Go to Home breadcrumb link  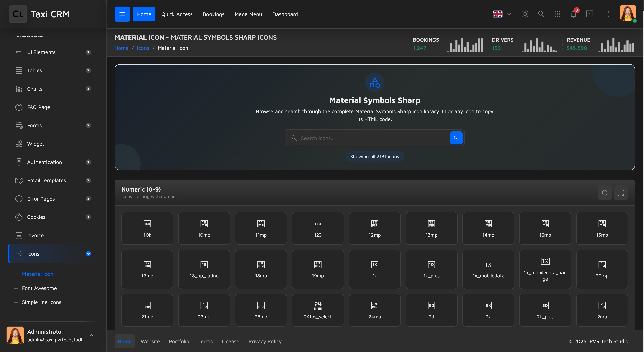[x=121, y=48]
